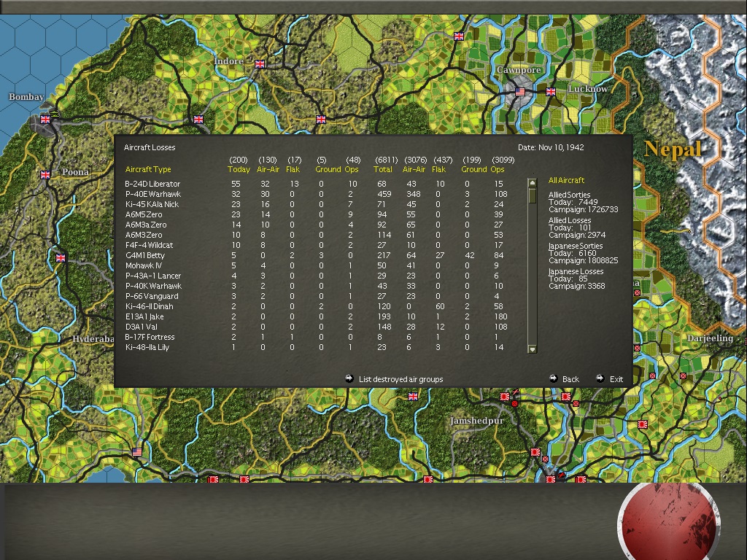747x560 pixels.
Task: Click the scrollbar thumb of the aircraft list
Action: tap(532, 195)
